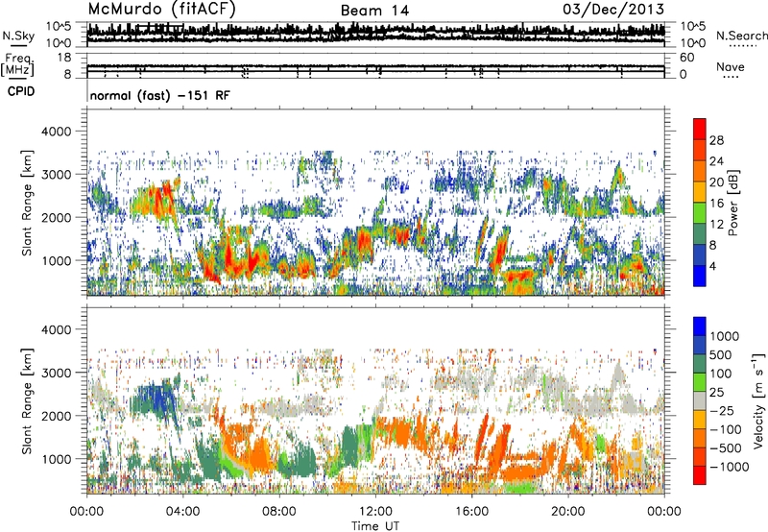768x532 pixels.
Task: Pick the orange 20–24 dB Power colorbar segment
Action: pyautogui.click(x=700, y=171)
